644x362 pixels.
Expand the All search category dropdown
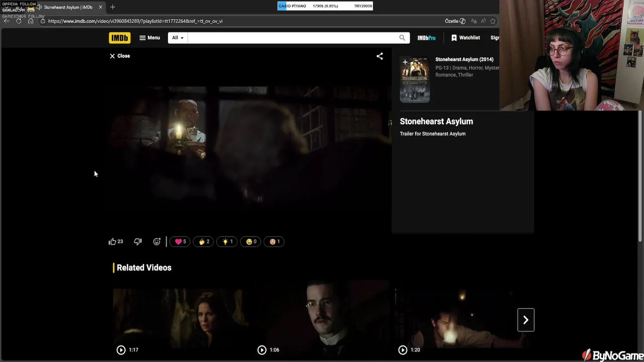coord(178,38)
